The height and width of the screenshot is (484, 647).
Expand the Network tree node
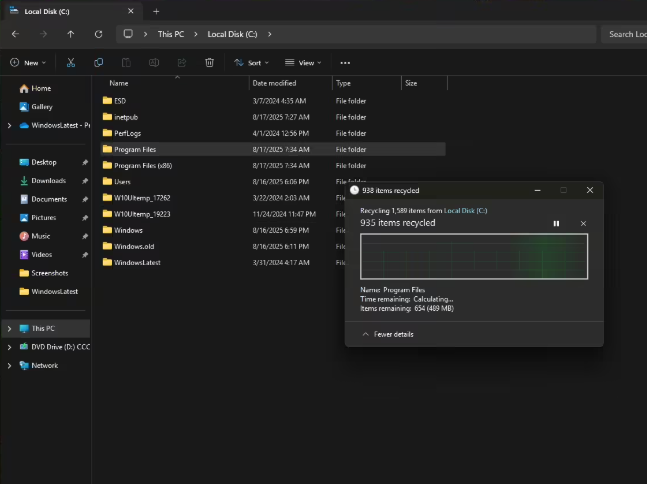(10, 365)
